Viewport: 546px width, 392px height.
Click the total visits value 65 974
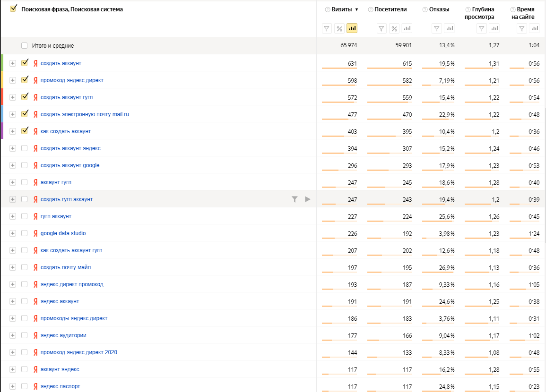coord(348,45)
